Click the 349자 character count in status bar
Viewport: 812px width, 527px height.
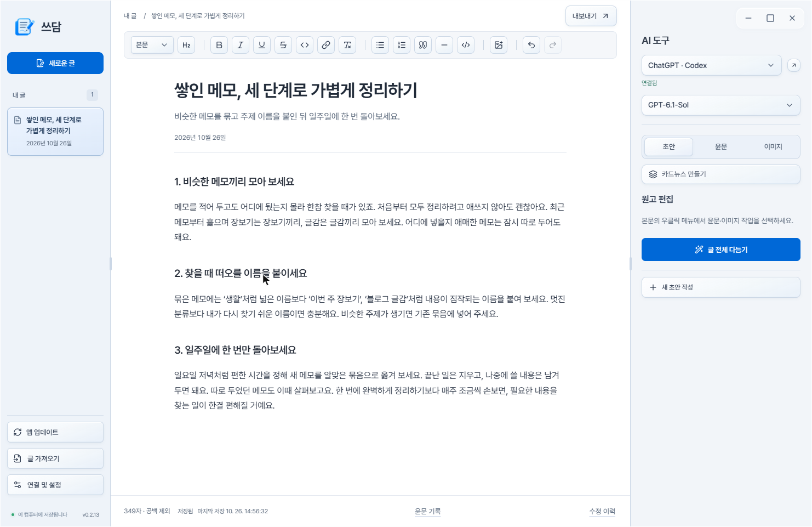tap(147, 511)
